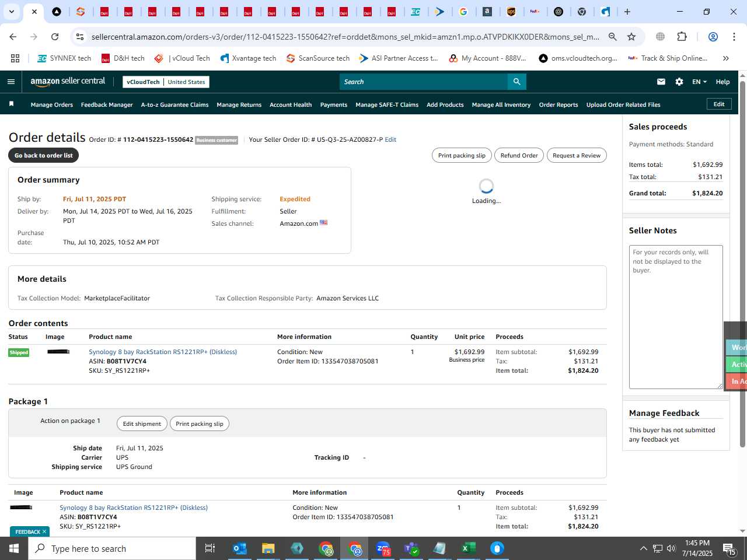Show more bookmarks with the double chevron
Screen dimensions: 747x560
coord(726,58)
